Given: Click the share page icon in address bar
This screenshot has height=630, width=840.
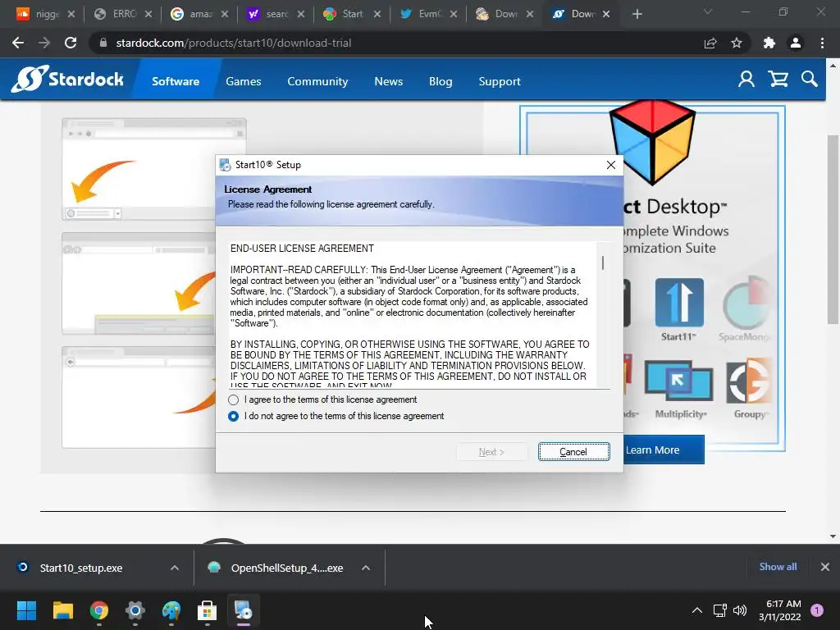Looking at the screenshot, I should click(710, 43).
